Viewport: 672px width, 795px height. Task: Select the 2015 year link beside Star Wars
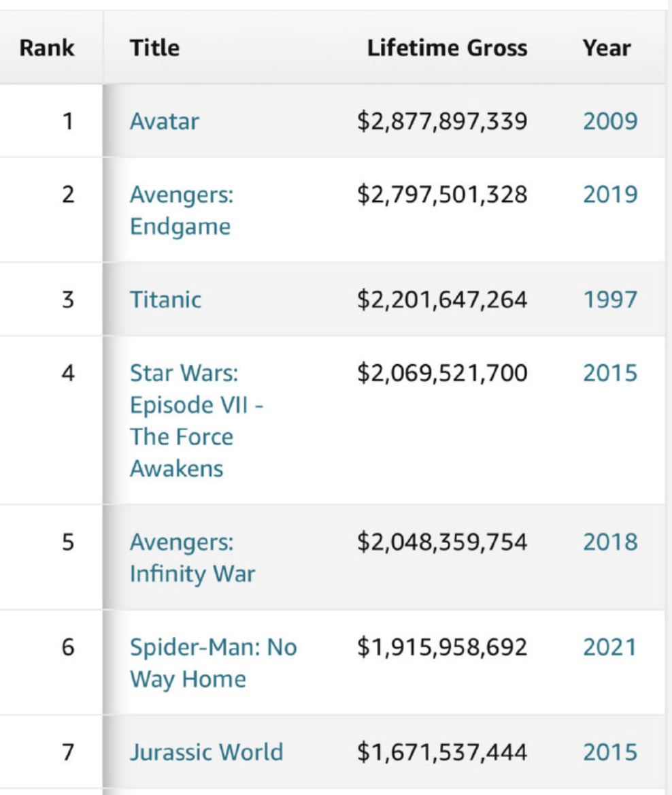[x=610, y=373]
